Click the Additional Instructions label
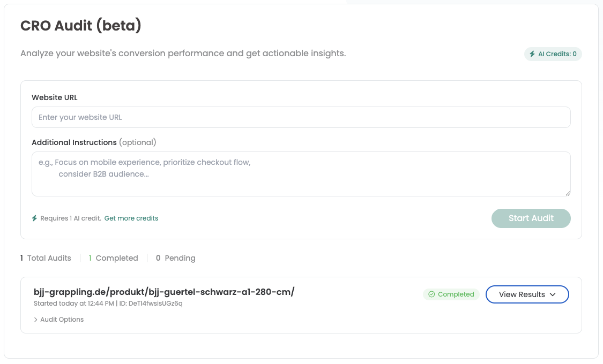This screenshot has height=364, width=603. 74,142
